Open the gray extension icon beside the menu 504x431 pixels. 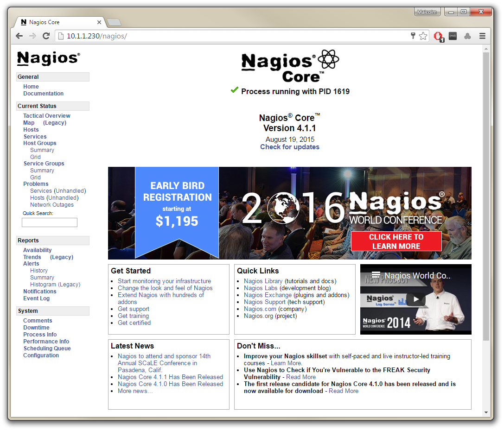[x=467, y=35]
